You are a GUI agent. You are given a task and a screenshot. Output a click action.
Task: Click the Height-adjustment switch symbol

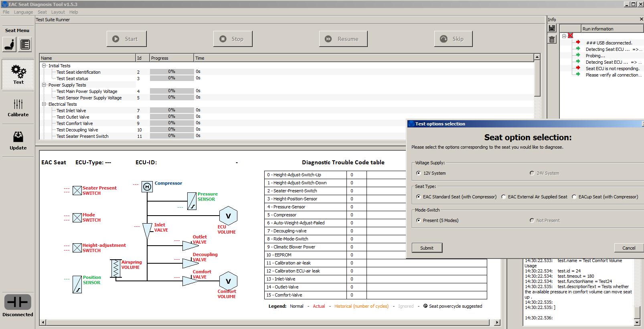[x=77, y=248]
